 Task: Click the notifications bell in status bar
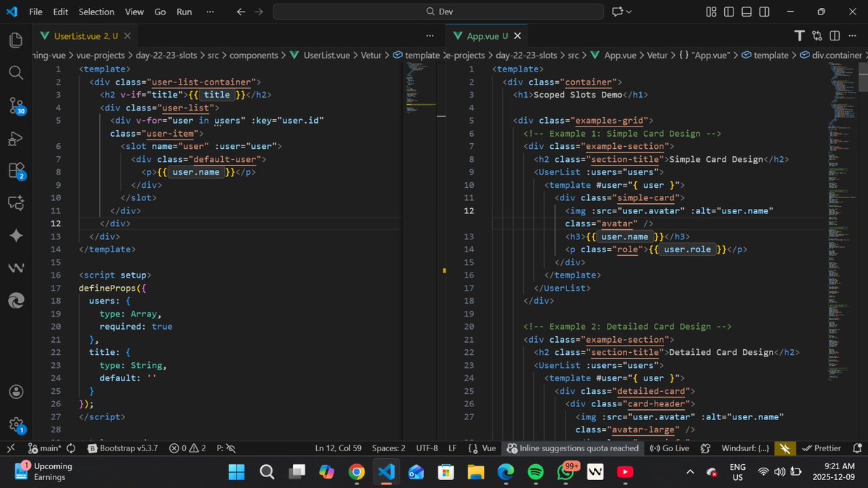click(858, 448)
